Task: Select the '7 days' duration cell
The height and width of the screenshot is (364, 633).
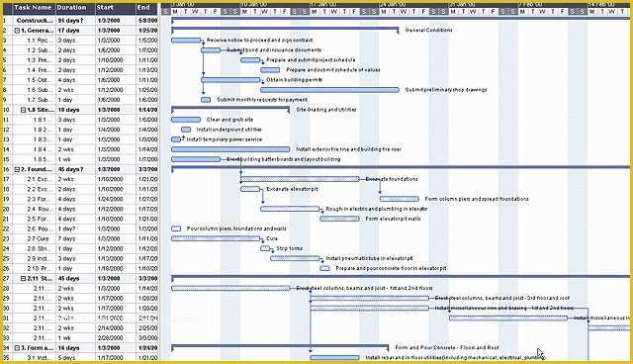Action: click(75, 238)
